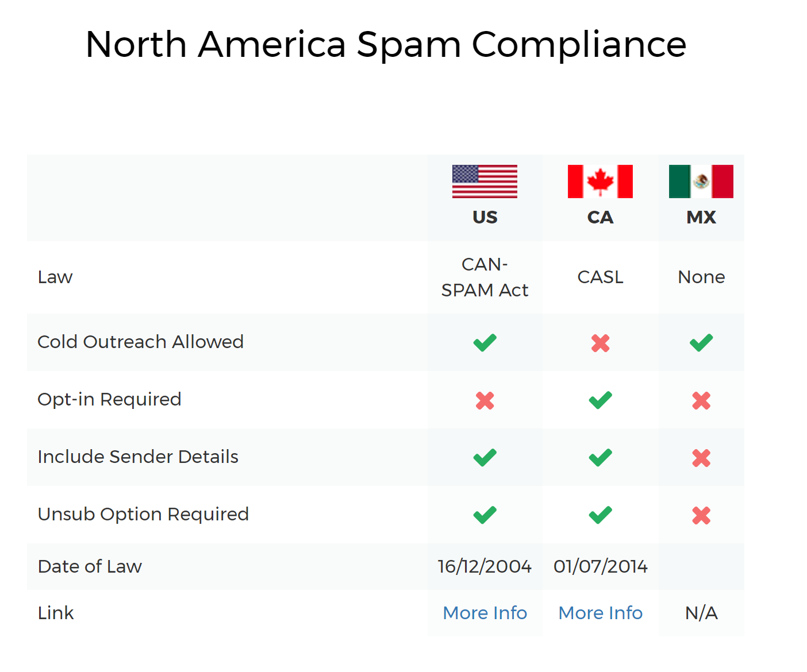Click CA check for Include Sender Details
This screenshot has width=807, height=672.
(601, 458)
